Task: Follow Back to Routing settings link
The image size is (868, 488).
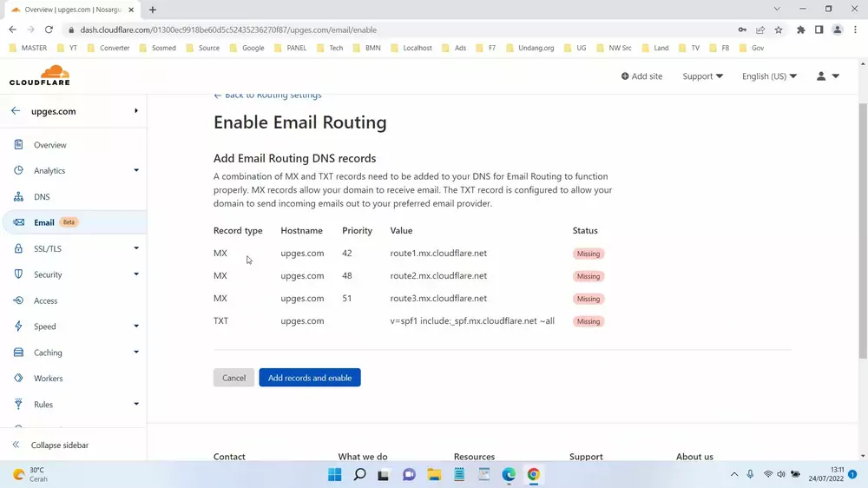Action: [267, 96]
